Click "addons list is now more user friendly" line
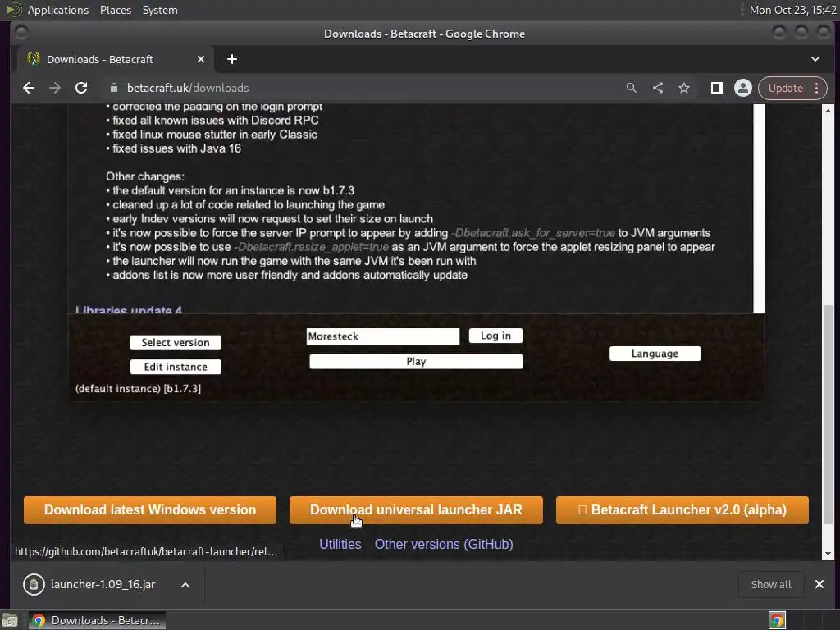 point(290,275)
